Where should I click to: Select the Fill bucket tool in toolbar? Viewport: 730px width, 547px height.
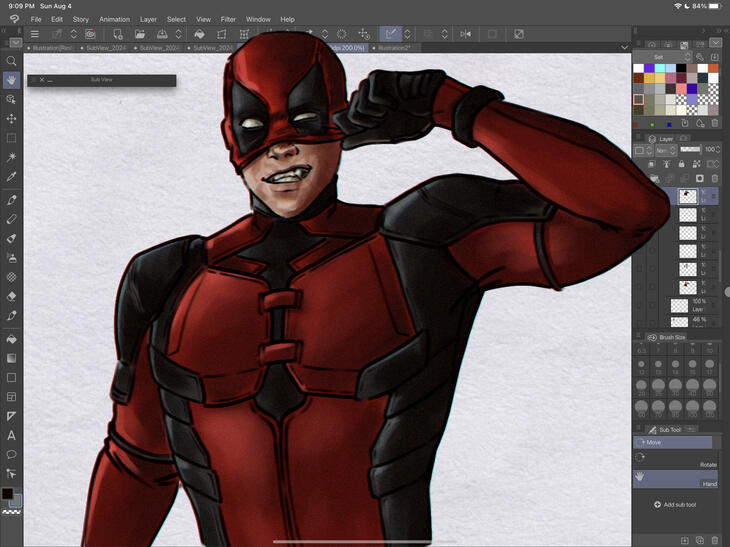[x=11, y=339]
